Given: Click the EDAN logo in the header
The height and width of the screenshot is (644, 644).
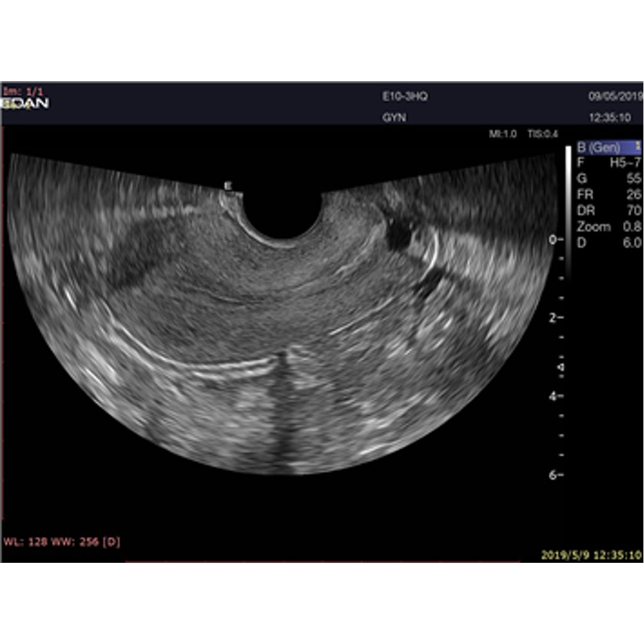Looking at the screenshot, I should (x=25, y=103).
